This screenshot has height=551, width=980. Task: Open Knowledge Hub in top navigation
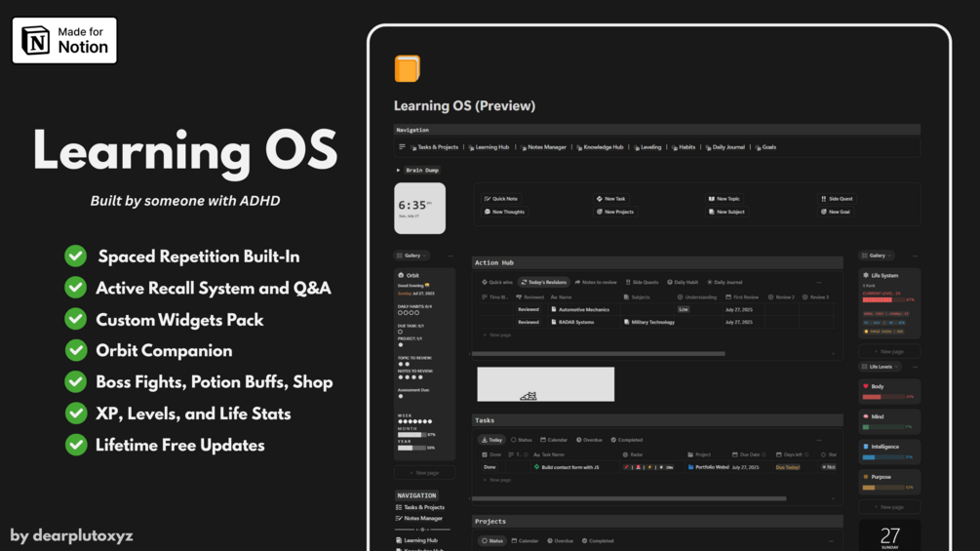(x=600, y=147)
